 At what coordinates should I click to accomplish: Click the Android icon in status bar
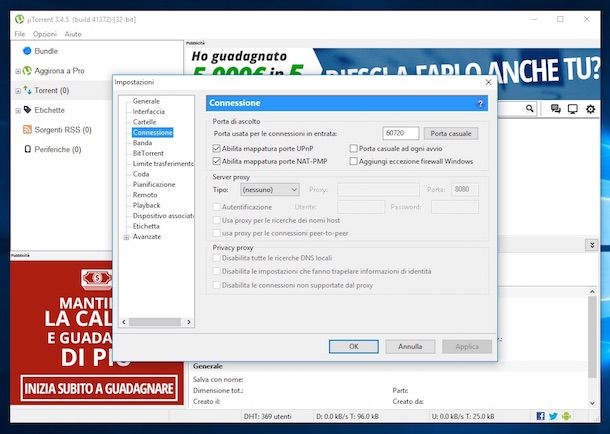(566, 416)
